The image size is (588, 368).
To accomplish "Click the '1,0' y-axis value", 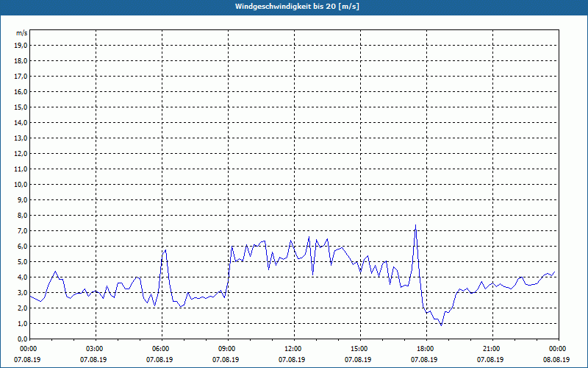I will [22, 323].
